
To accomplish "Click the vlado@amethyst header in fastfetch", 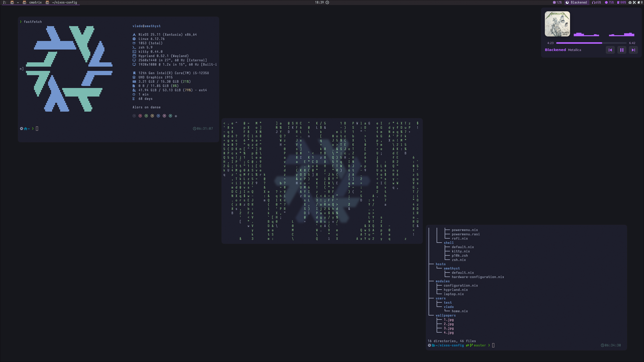I will (x=146, y=26).
